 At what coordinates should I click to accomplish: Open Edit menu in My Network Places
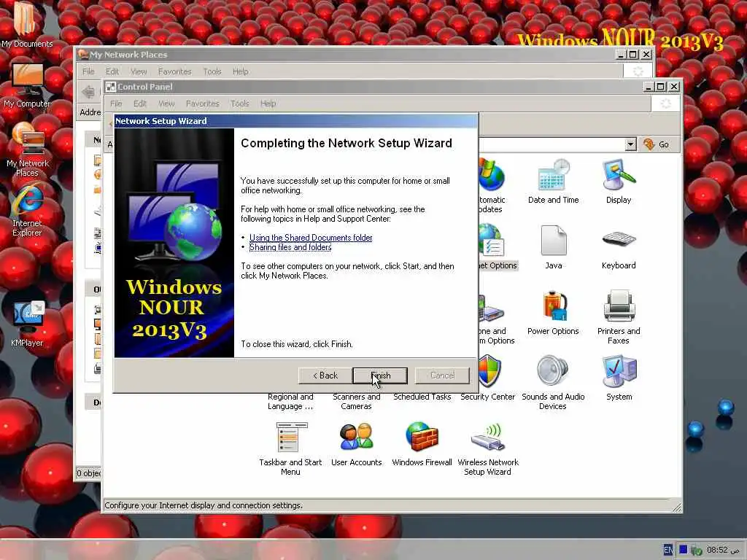click(x=112, y=71)
